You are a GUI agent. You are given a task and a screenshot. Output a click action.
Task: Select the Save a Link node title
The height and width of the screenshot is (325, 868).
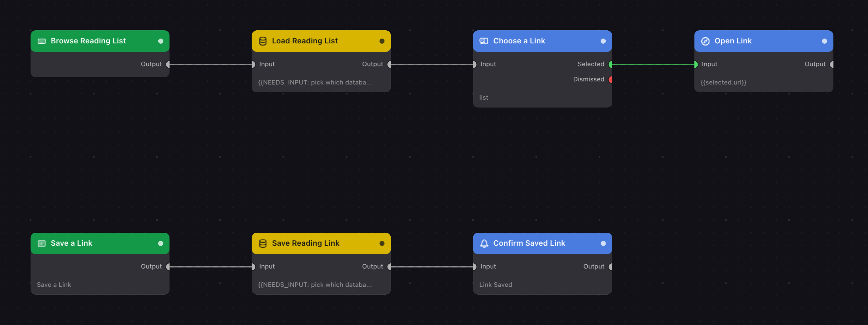point(71,243)
